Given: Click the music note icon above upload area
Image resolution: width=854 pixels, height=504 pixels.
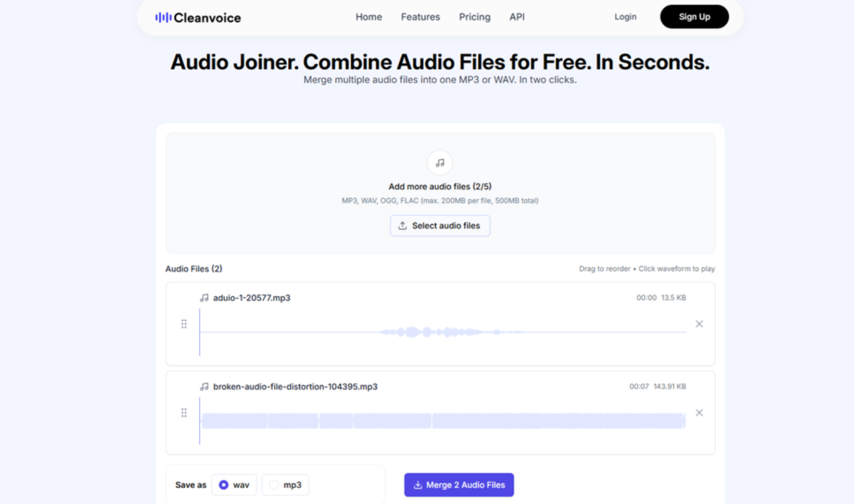Looking at the screenshot, I should click(440, 162).
